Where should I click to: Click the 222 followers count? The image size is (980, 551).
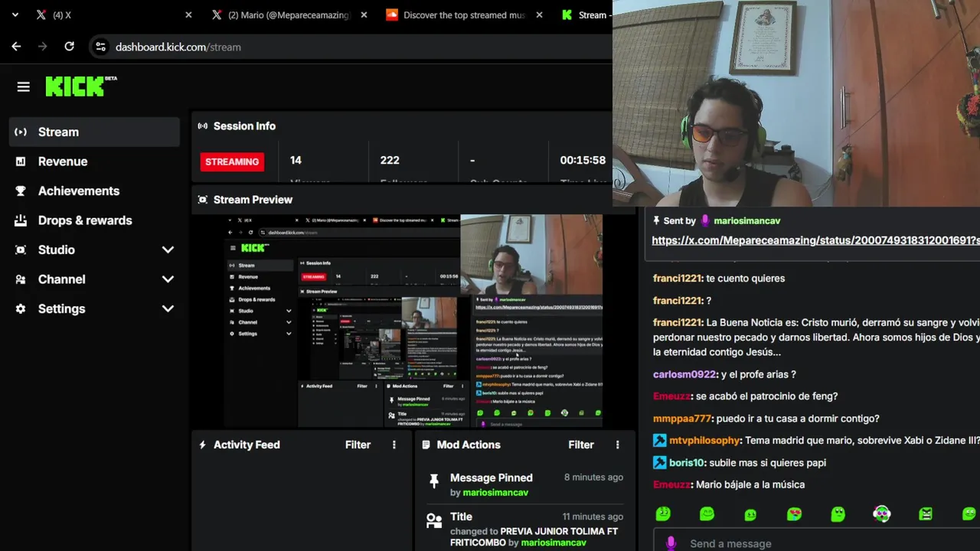390,160
